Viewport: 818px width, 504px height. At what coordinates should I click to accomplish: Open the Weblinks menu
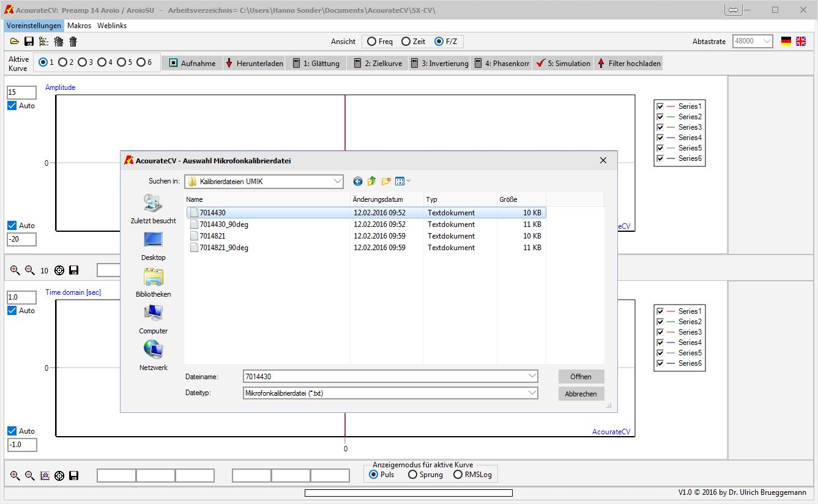click(x=112, y=26)
